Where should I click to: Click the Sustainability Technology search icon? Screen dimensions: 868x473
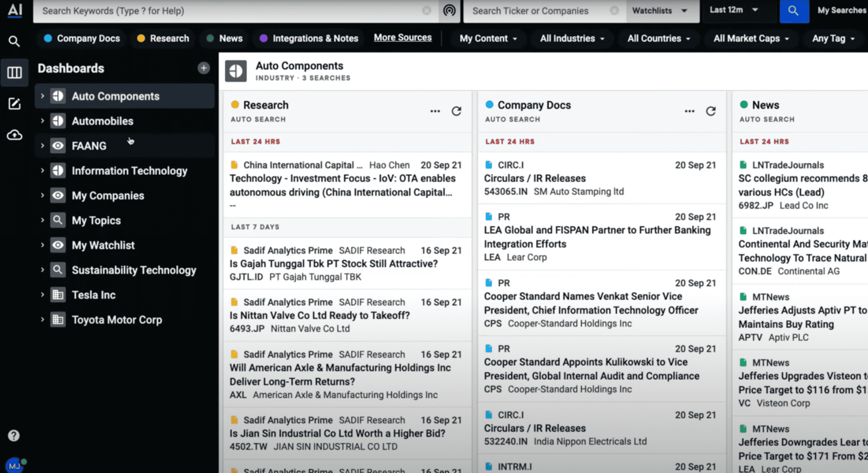click(58, 270)
